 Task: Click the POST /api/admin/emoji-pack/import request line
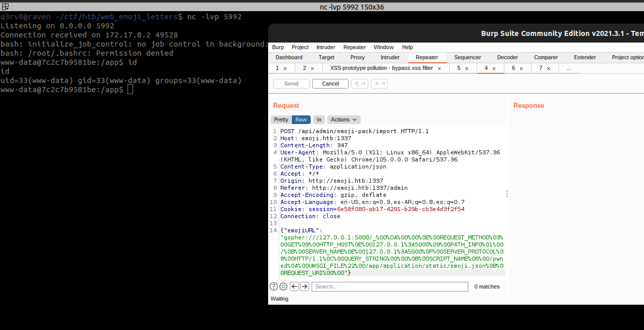(x=354, y=131)
